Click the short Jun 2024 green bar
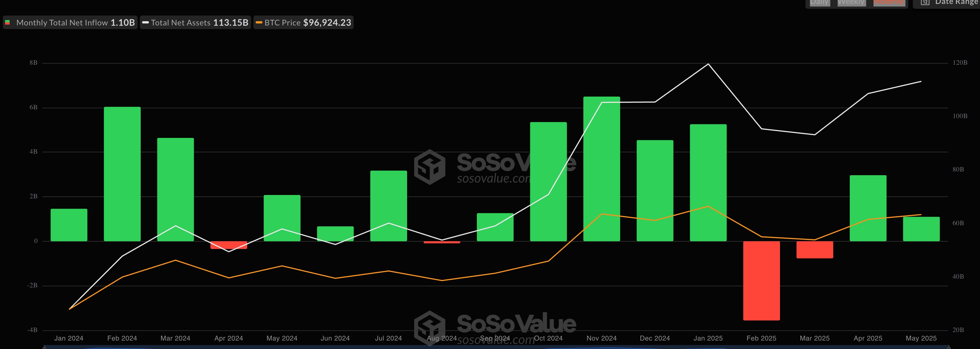 335,234
